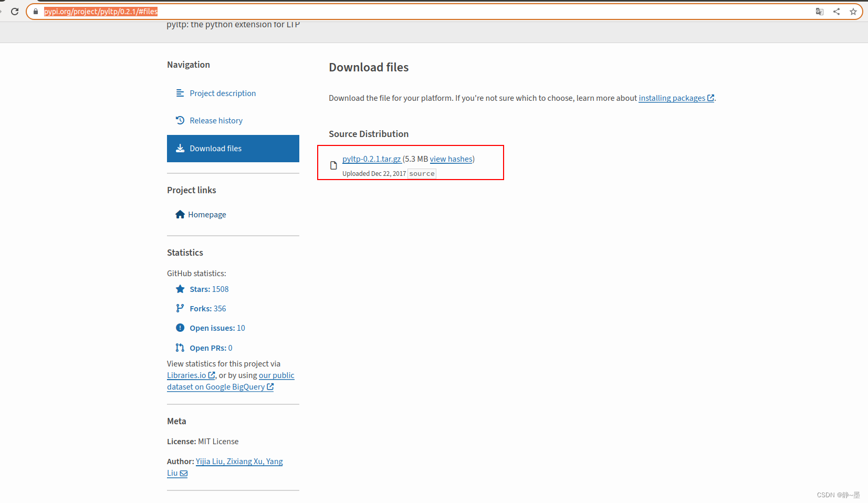The height and width of the screenshot is (503, 868).
Task: Click the house icon next to Homepage
Action: point(180,214)
